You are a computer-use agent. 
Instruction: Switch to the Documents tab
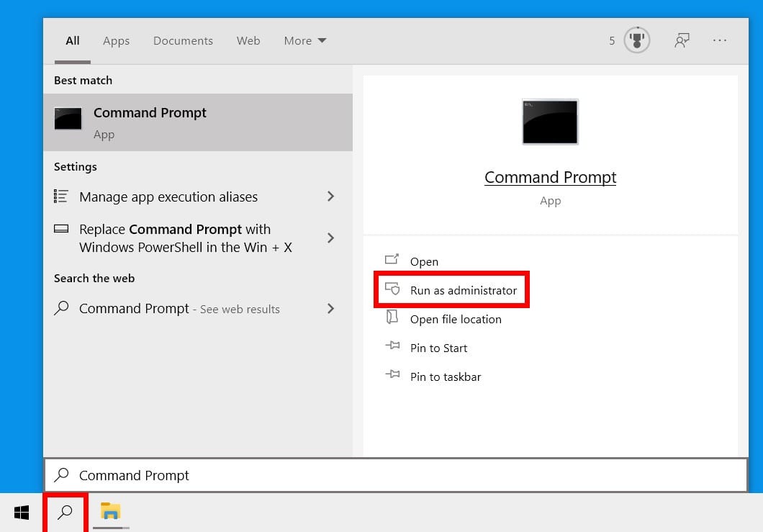point(183,41)
